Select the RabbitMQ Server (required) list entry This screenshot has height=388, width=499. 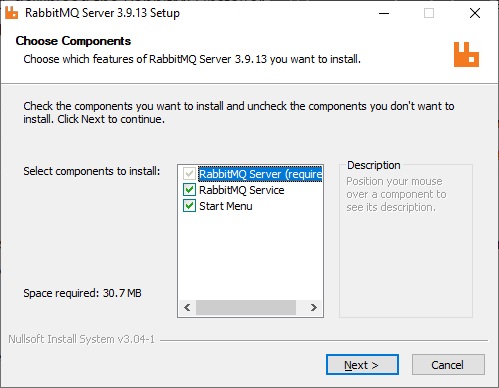pyautogui.click(x=260, y=174)
